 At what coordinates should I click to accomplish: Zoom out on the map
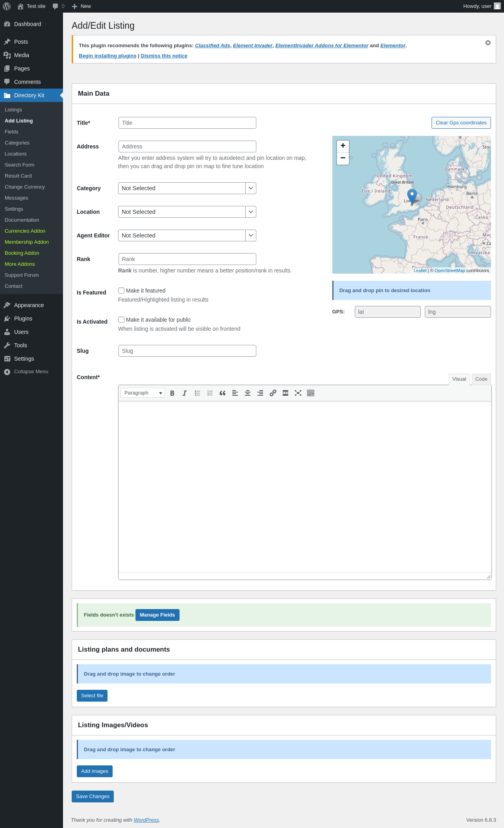pos(343,158)
